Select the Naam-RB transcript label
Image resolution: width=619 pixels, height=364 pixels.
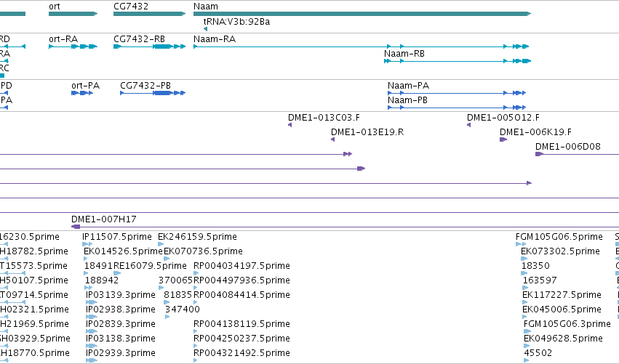pos(404,54)
